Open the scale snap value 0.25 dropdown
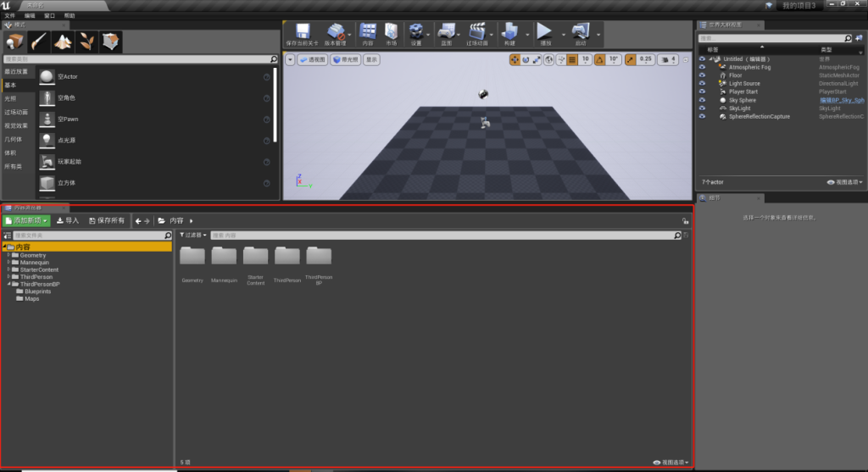This screenshot has width=868, height=472. point(645,60)
